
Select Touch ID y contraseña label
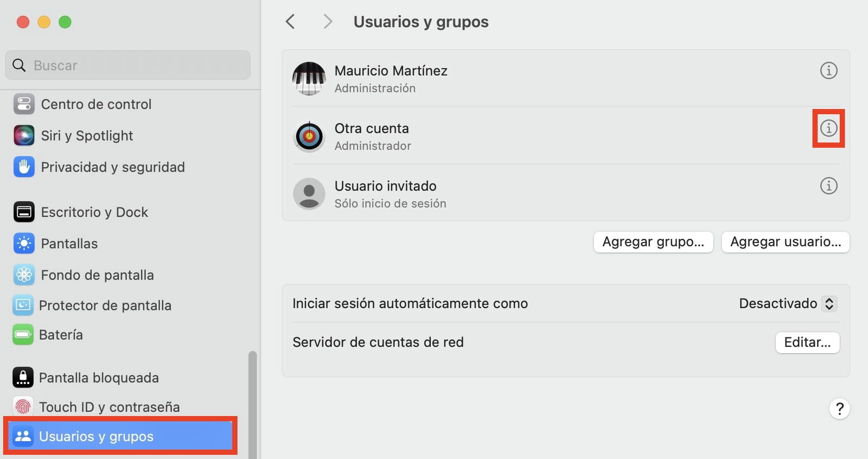(110, 407)
